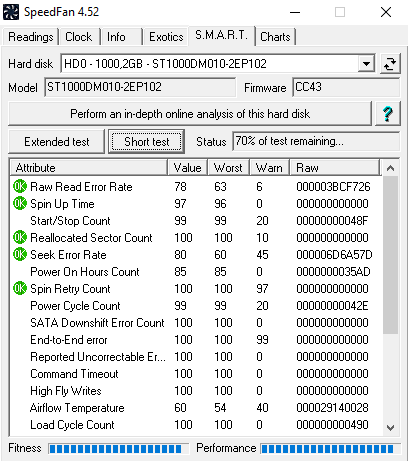Open the Exotics tab
Screen dimensions: 408x461
(166, 37)
